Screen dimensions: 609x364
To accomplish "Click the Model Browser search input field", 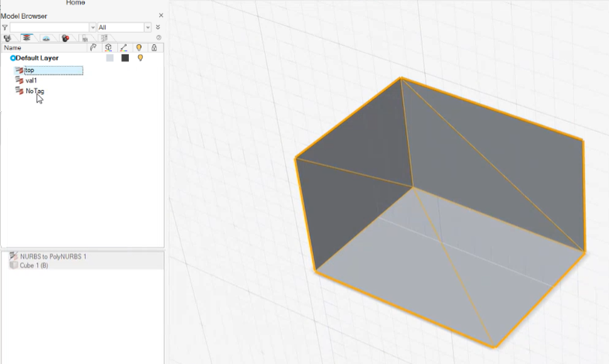I will coord(49,27).
